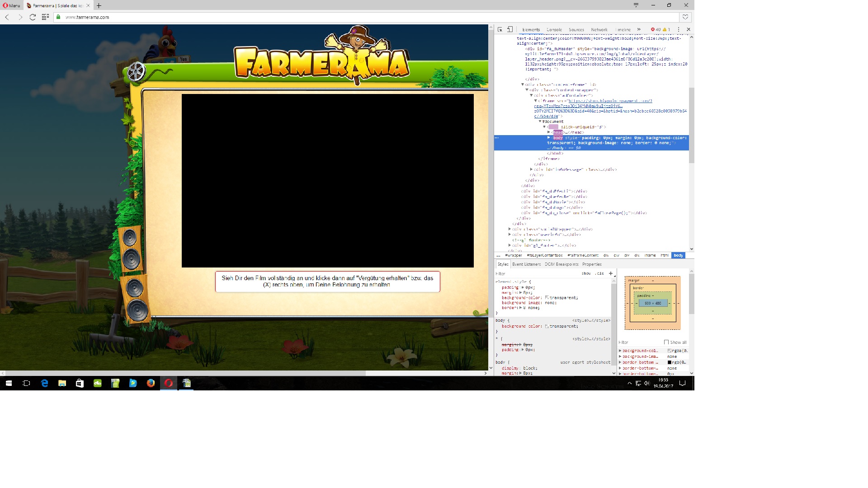Screen dimensions: 868x488
Task: Enable the Show all computed styles checkbox
Action: (x=666, y=342)
